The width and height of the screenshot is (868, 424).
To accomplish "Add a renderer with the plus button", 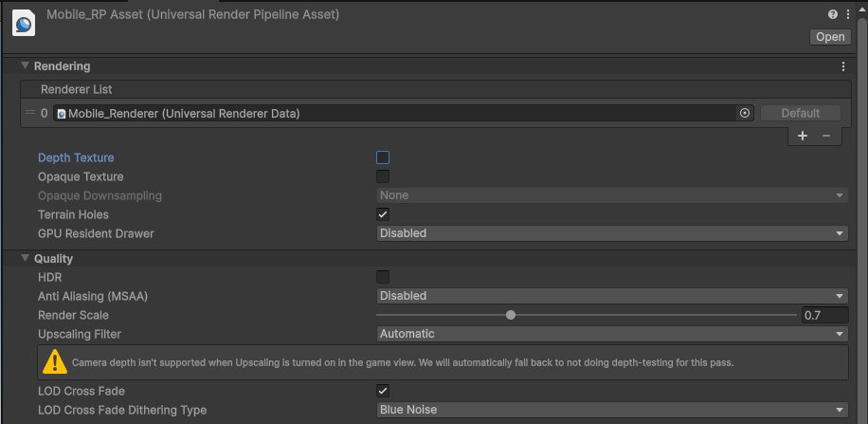I will tap(803, 136).
